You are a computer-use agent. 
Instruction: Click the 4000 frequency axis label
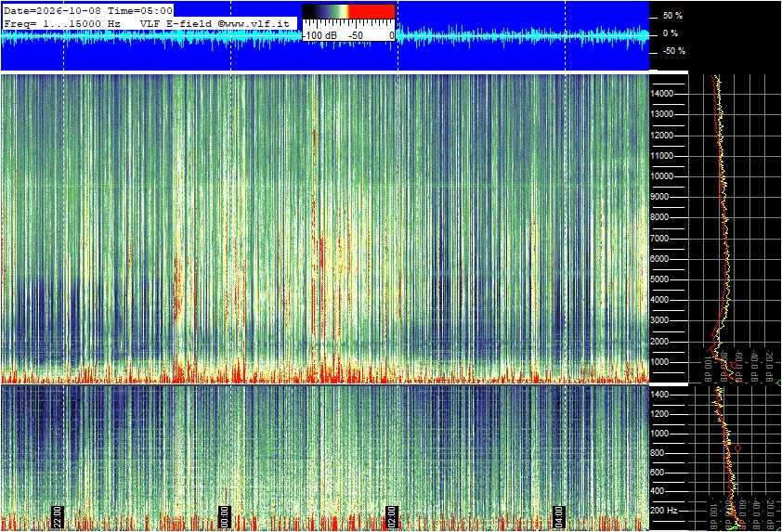pyautogui.click(x=659, y=300)
